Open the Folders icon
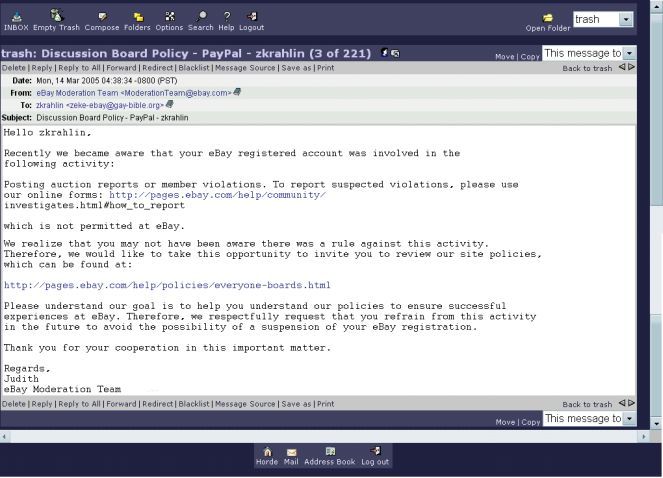 click(x=137, y=17)
